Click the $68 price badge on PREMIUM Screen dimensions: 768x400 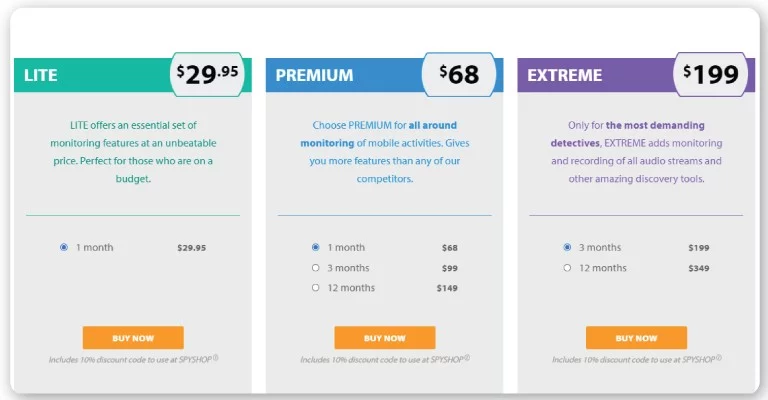pos(459,74)
